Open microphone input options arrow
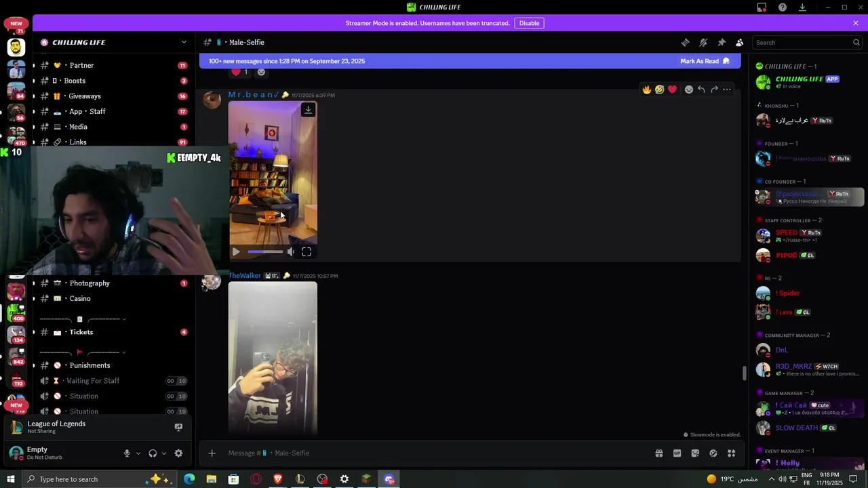Viewport: 868px width, 488px height. pos(138,453)
